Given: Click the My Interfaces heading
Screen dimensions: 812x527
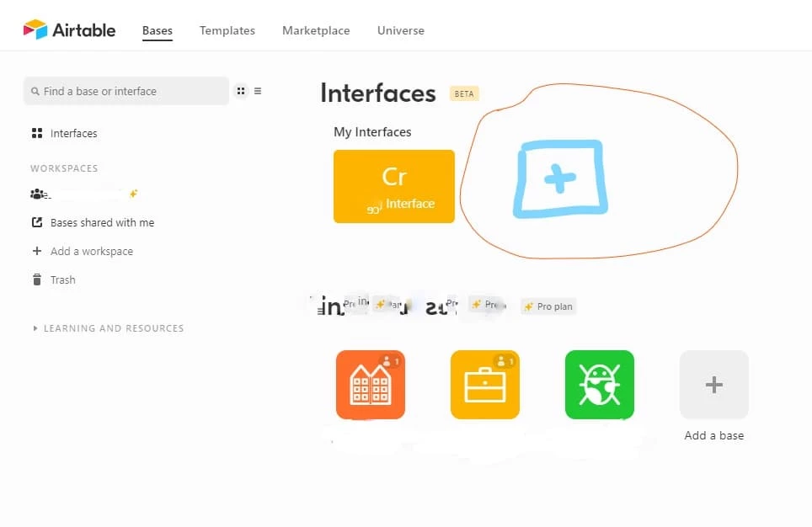Looking at the screenshot, I should (x=372, y=132).
